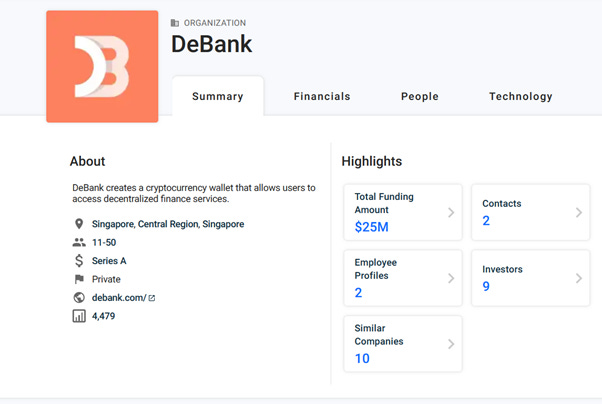The width and height of the screenshot is (602, 404).
Task: Click the Investors count 9
Action: (x=486, y=286)
